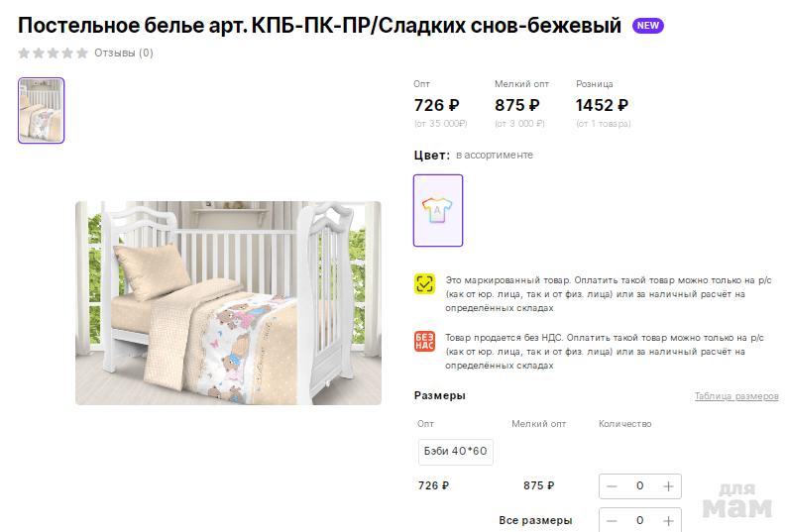This screenshot has width=787, height=532.
Task: Open the Таблица размеров size chart
Action: (735, 396)
